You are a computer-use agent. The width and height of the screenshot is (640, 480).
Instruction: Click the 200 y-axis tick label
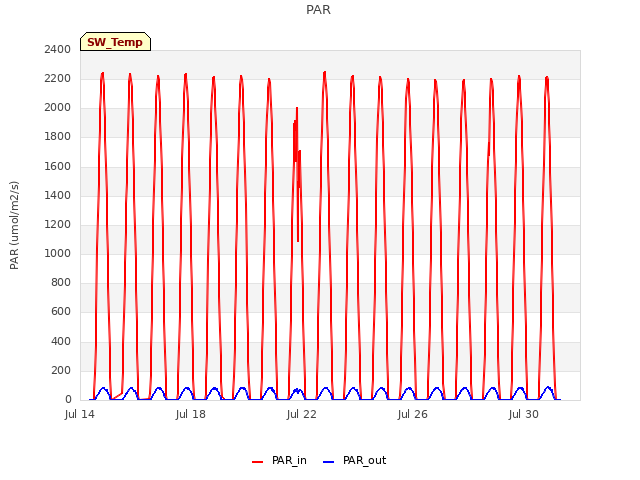[61, 371]
